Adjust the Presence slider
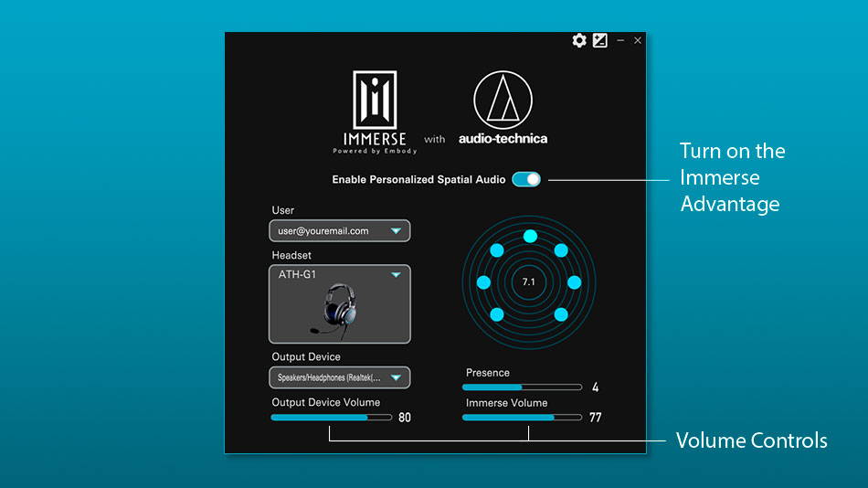This screenshot has width=868, height=488. point(522,387)
